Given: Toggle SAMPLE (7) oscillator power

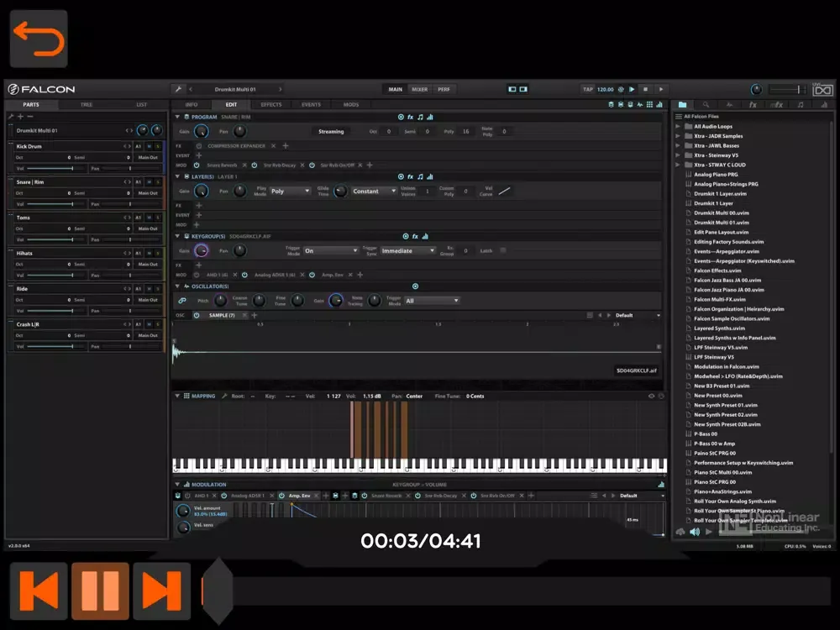Looking at the screenshot, I should click(x=197, y=316).
